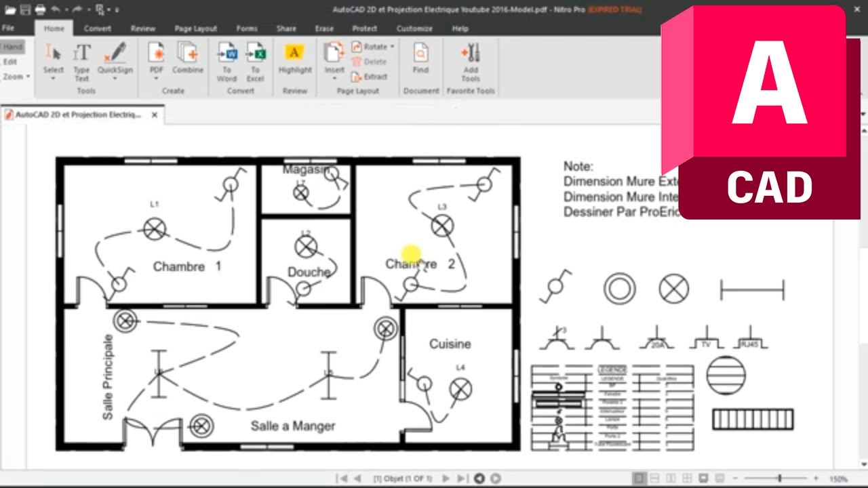
Task: Click the next view round forward button
Action: [x=496, y=479]
